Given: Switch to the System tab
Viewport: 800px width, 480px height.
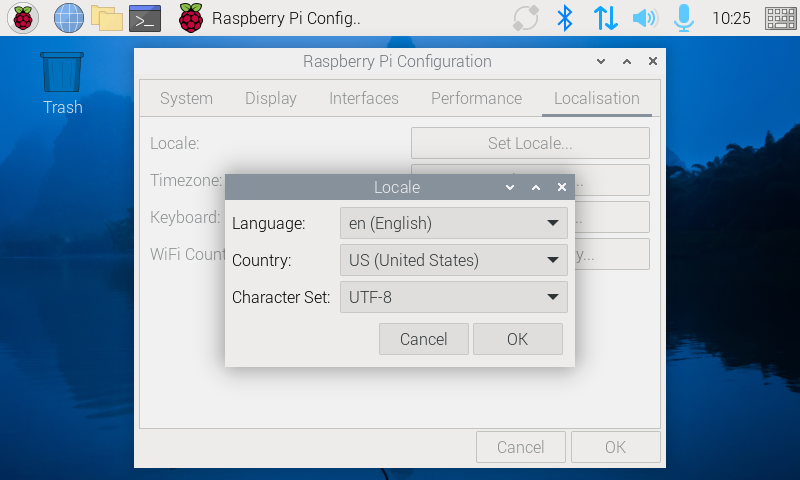Looking at the screenshot, I should 186,98.
